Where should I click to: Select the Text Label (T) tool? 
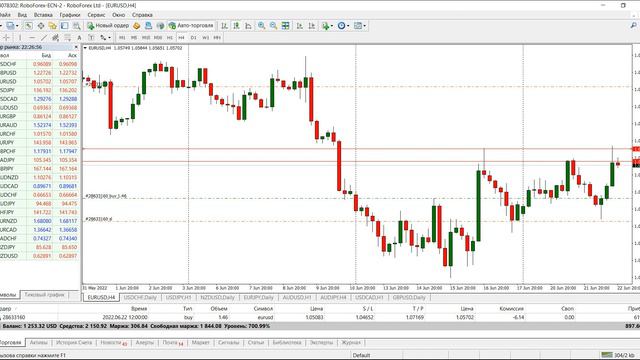[91, 38]
